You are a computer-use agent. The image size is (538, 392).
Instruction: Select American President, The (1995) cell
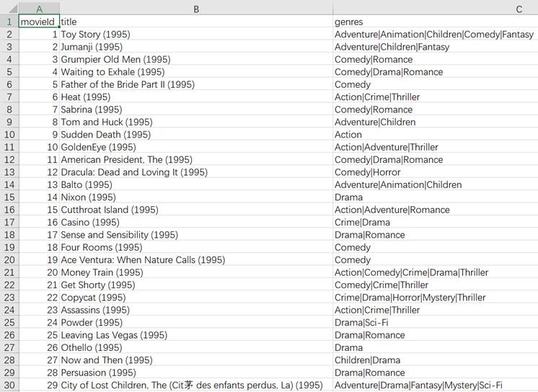(196, 159)
